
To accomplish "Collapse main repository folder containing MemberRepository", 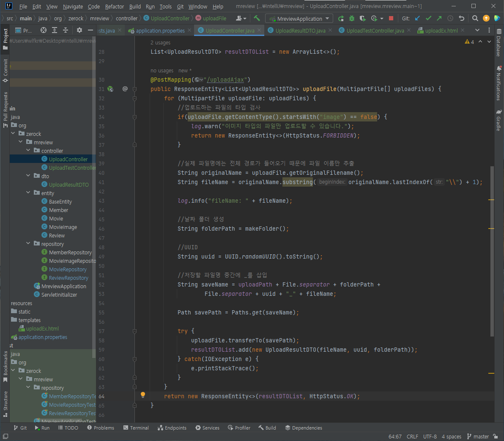I will (28, 243).
